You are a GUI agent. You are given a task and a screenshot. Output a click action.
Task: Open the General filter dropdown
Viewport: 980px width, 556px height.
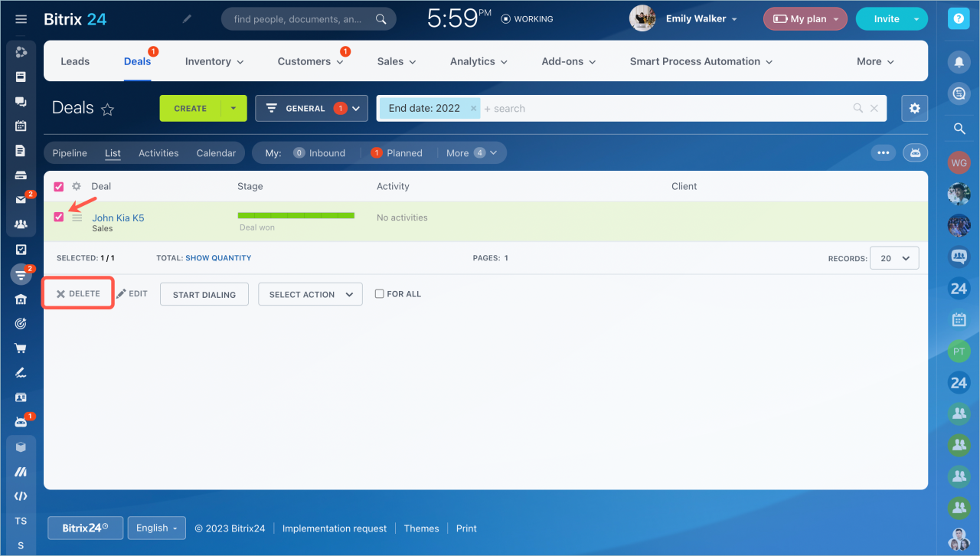coord(312,109)
